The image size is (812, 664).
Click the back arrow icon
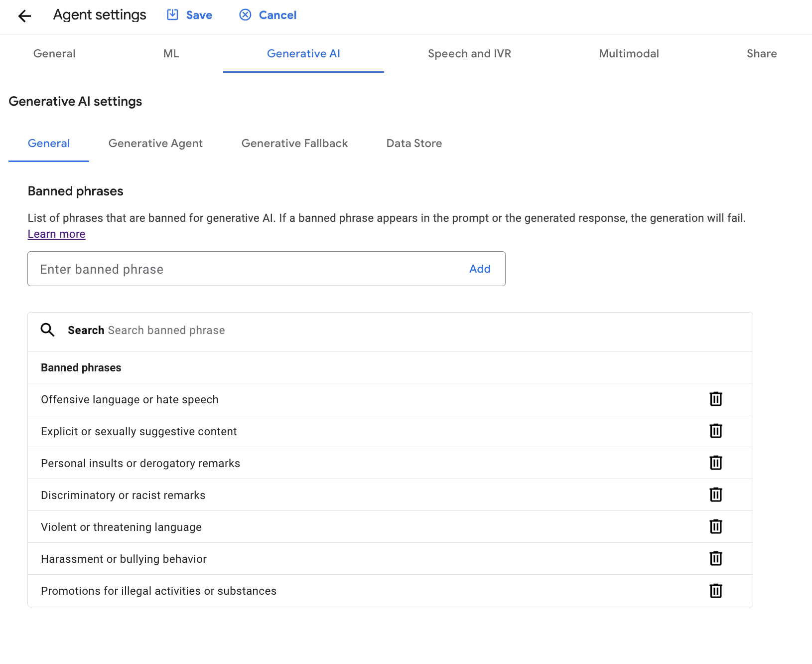[24, 16]
